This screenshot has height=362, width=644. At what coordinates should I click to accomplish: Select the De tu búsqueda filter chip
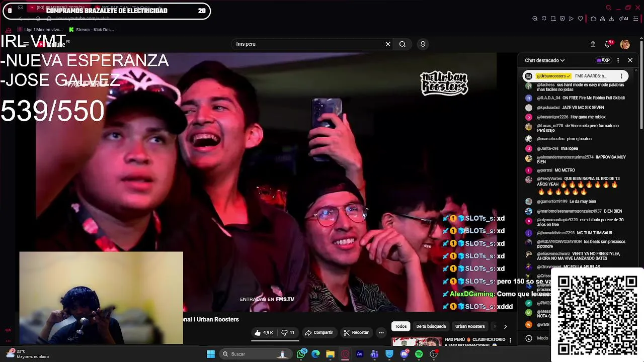[x=431, y=326]
